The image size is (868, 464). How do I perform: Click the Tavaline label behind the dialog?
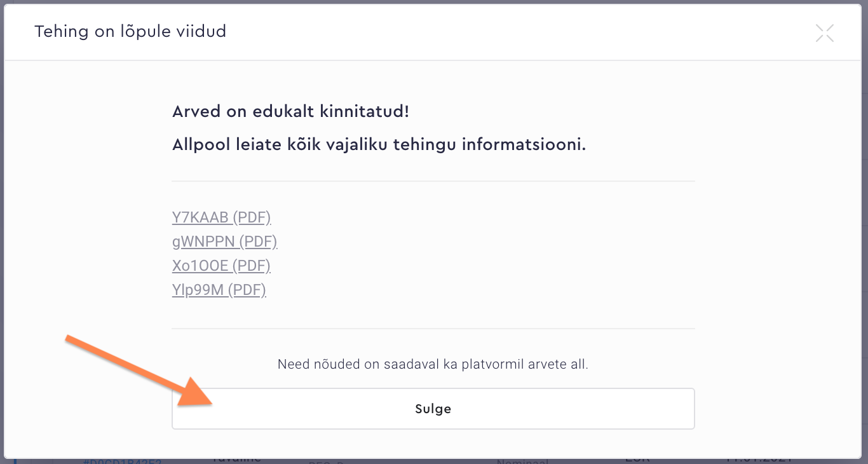tap(236, 458)
